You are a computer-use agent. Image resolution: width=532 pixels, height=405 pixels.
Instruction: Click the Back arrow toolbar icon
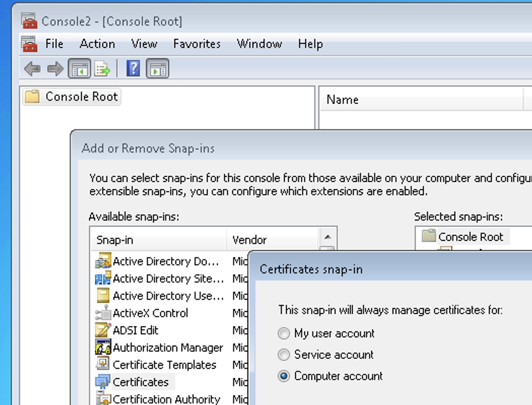coord(32,69)
